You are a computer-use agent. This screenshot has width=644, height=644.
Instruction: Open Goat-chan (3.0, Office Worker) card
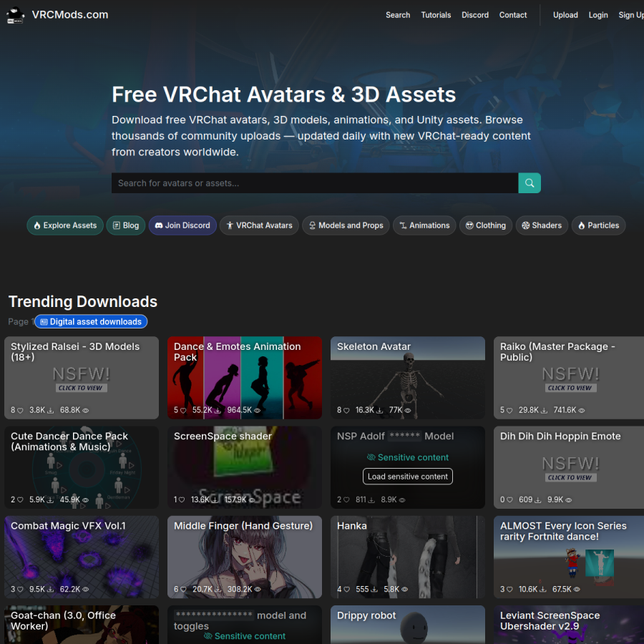coord(82,625)
